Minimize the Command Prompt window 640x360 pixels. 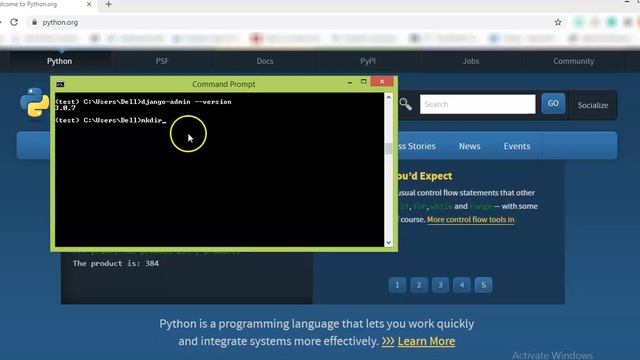[x=350, y=82]
